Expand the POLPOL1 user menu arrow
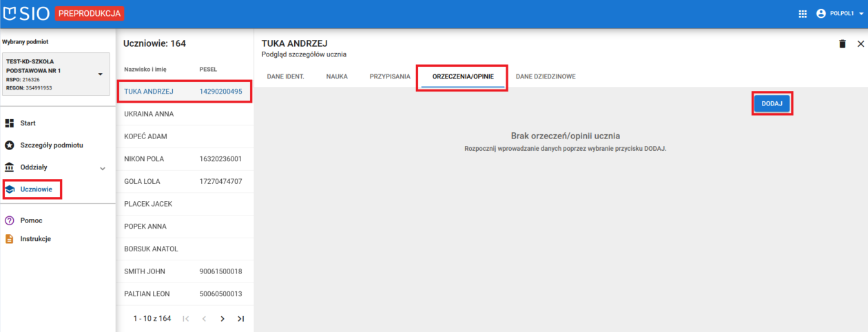868x332 pixels. point(860,14)
